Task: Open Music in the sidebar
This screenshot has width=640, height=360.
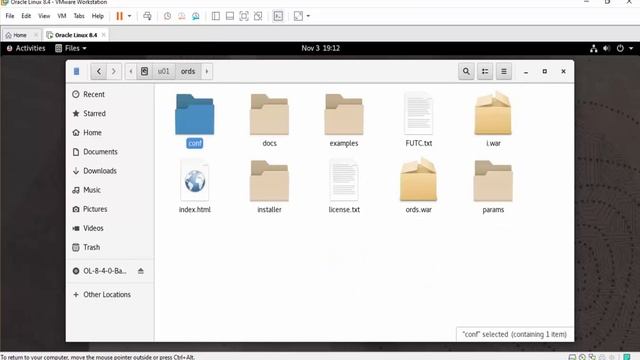Action: 110,190
